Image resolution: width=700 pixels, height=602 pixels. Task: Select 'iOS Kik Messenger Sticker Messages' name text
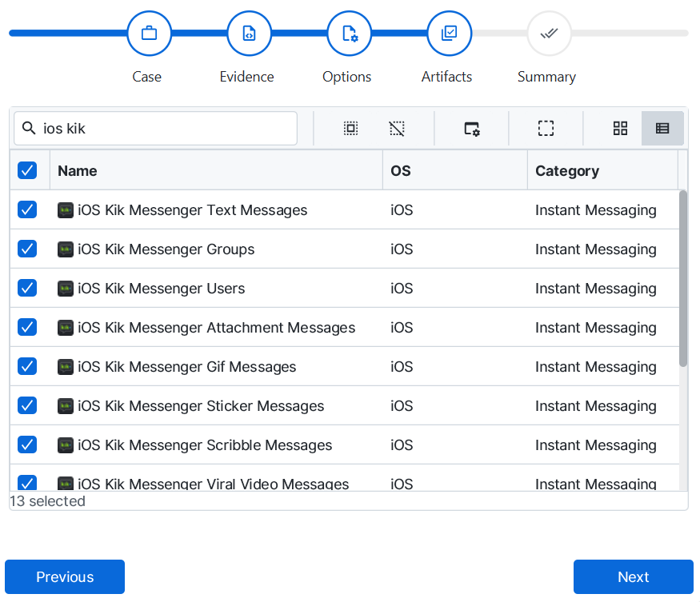[x=201, y=406]
